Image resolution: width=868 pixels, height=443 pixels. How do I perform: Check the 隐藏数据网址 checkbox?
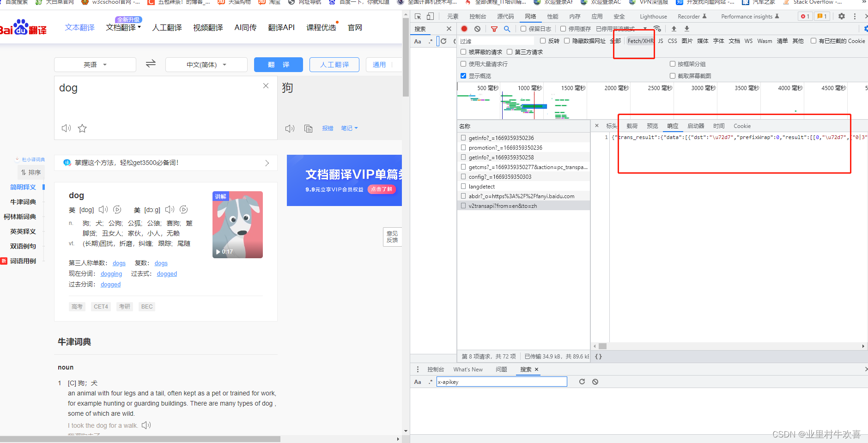point(567,41)
